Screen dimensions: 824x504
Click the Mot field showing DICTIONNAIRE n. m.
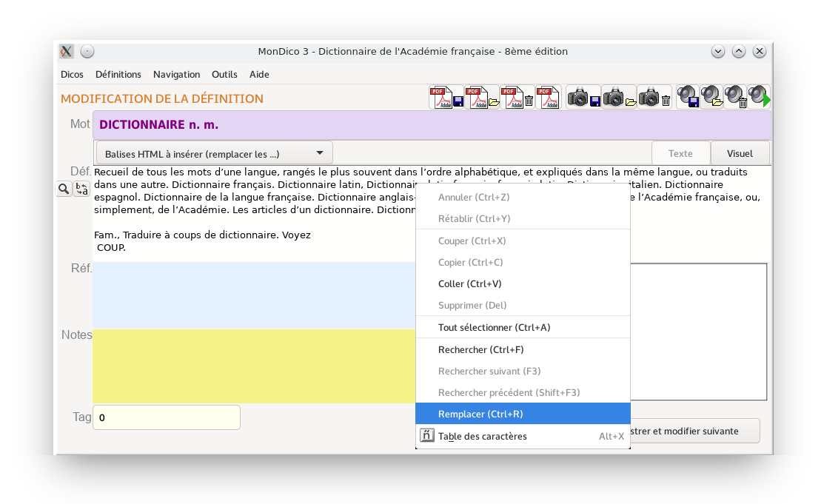pyautogui.click(x=432, y=124)
